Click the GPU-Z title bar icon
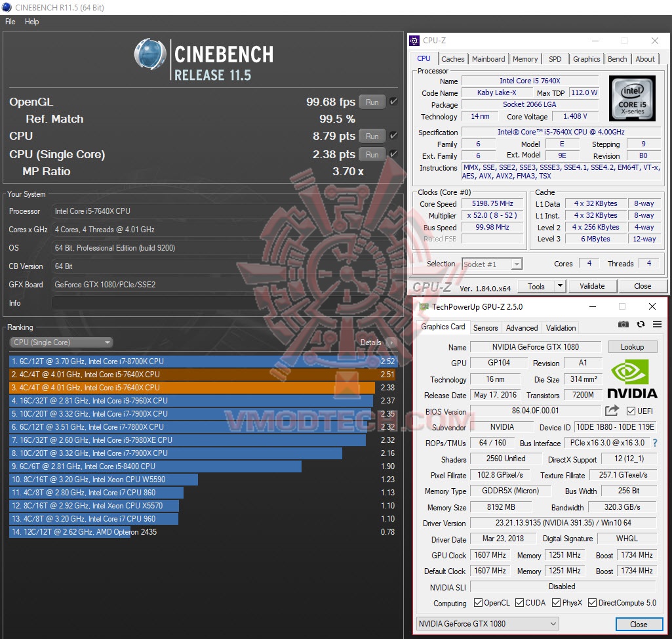Viewport: 672px width, 639px height. click(424, 306)
